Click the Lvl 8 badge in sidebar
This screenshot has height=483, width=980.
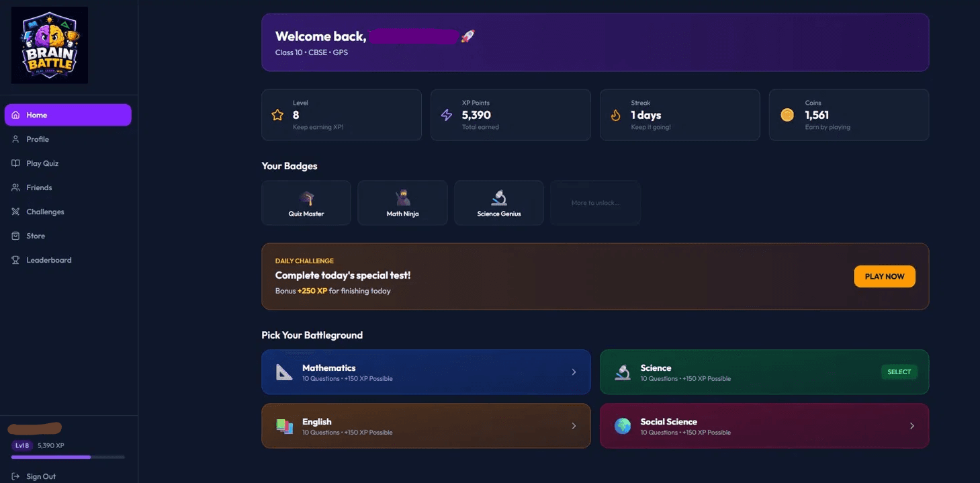coord(23,445)
